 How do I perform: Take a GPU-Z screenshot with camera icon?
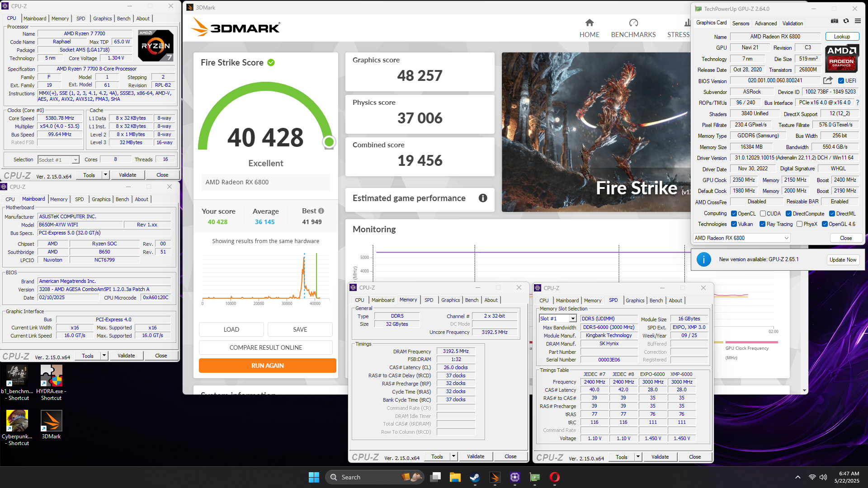(835, 21)
